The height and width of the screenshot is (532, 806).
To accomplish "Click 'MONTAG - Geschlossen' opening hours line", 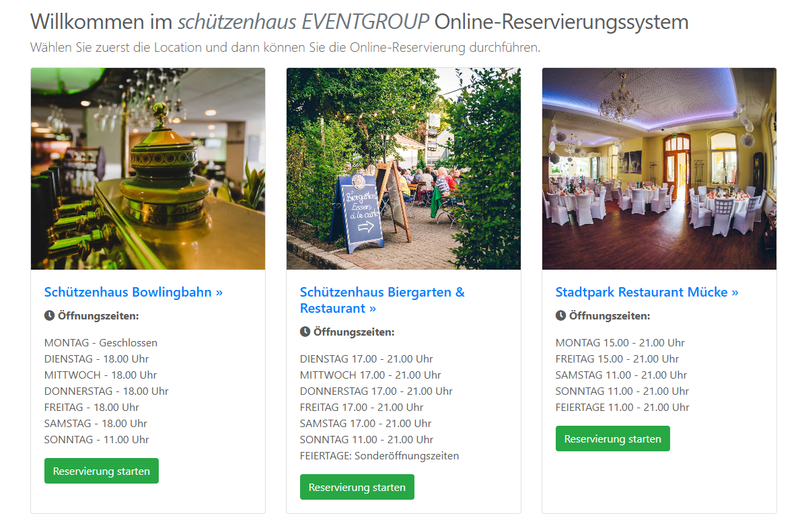I will 101,342.
